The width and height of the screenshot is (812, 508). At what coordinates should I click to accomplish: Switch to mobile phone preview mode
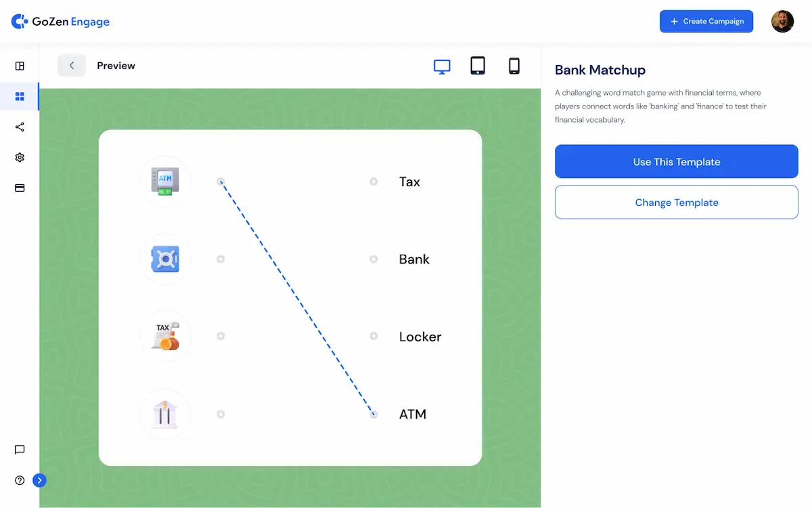tap(514, 66)
